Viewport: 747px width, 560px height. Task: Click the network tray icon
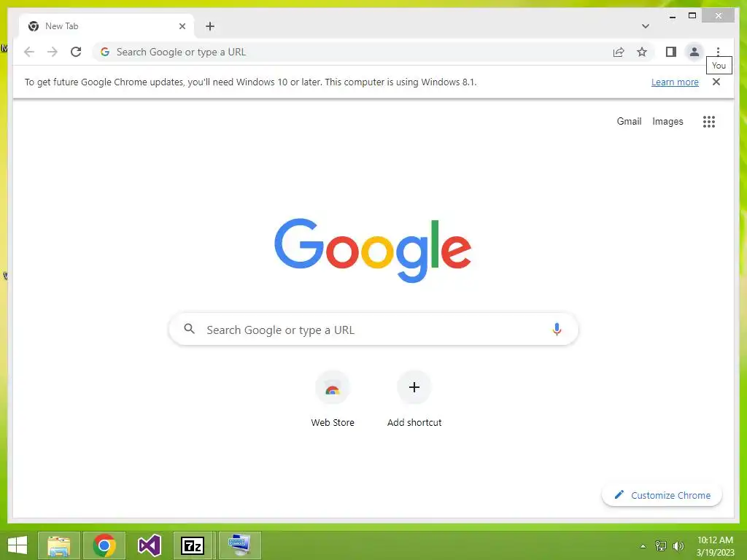point(661,546)
